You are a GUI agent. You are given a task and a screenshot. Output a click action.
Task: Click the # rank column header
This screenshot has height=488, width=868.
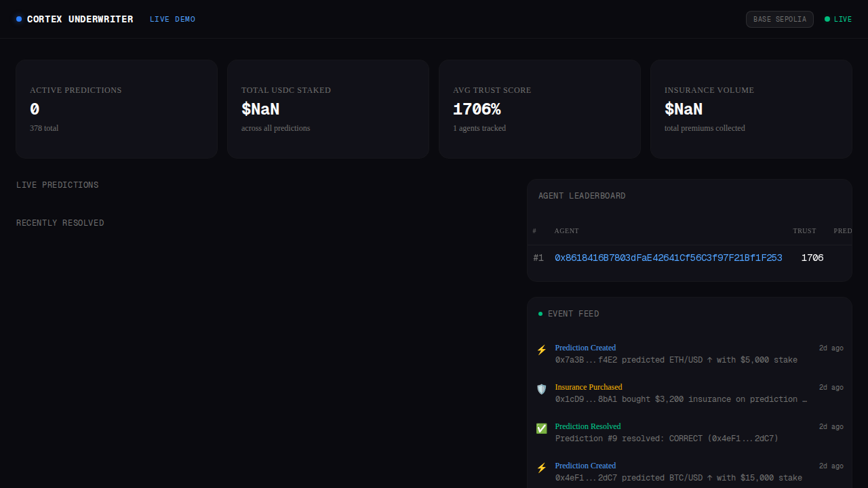[x=534, y=231]
